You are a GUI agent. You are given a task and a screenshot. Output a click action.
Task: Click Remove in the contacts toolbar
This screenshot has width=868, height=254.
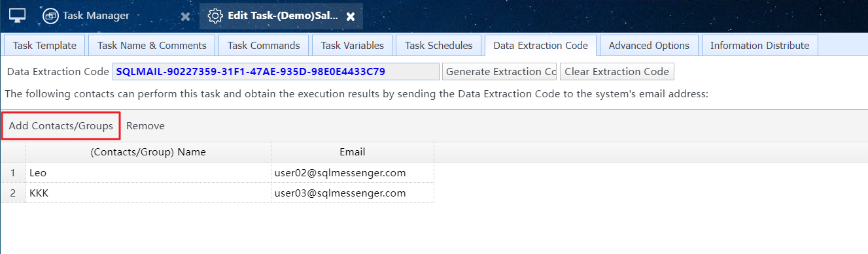[145, 125]
